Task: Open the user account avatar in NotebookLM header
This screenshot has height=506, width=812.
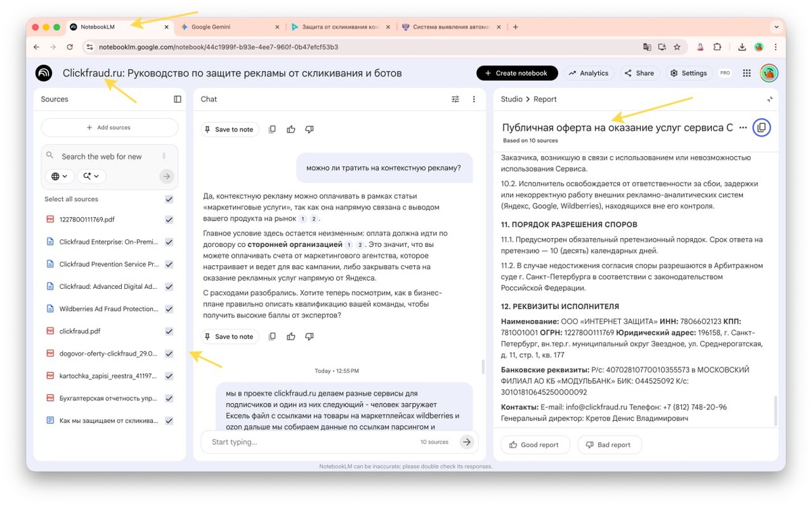Action: tap(769, 73)
